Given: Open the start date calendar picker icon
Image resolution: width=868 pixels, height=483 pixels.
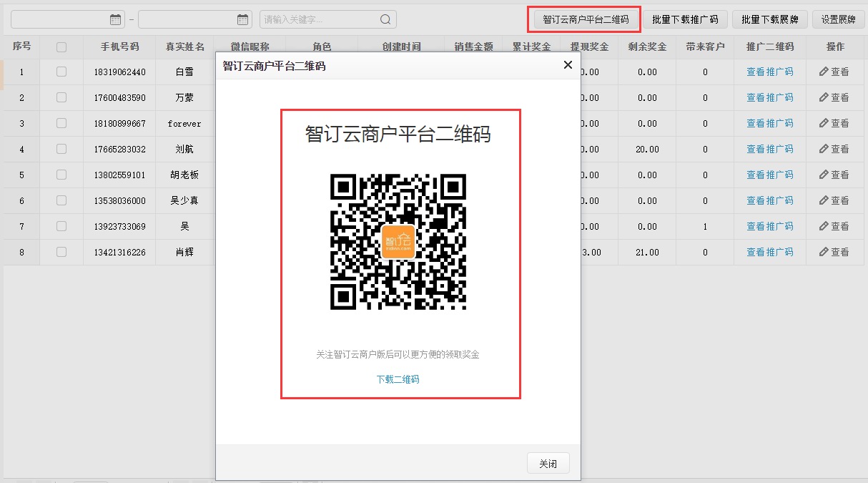Looking at the screenshot, I should (116, 19).
